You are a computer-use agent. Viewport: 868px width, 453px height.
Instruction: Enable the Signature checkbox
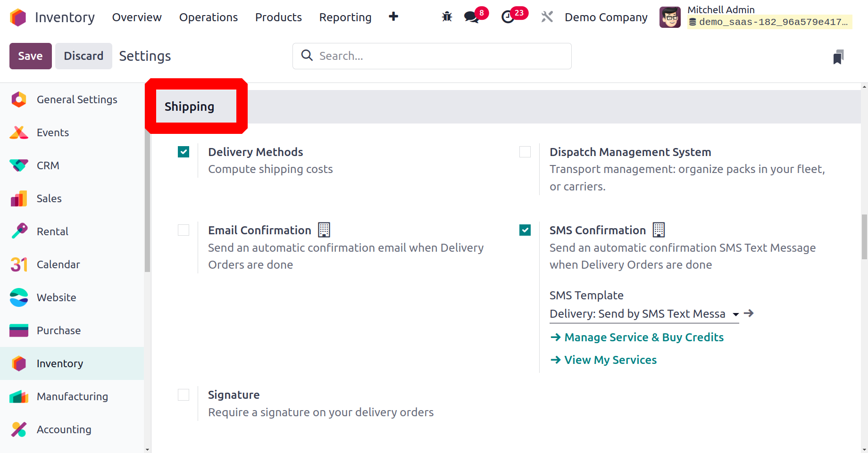(184, 395)
